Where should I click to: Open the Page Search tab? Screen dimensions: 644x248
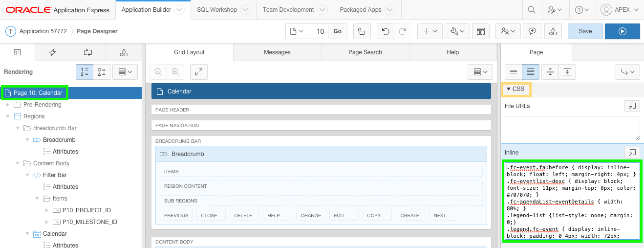tap(365, 52)
